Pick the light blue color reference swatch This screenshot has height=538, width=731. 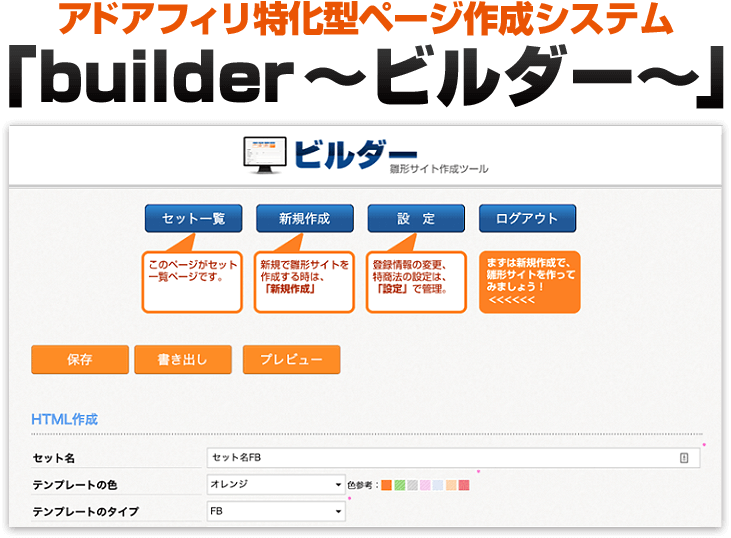coord(439,486)
